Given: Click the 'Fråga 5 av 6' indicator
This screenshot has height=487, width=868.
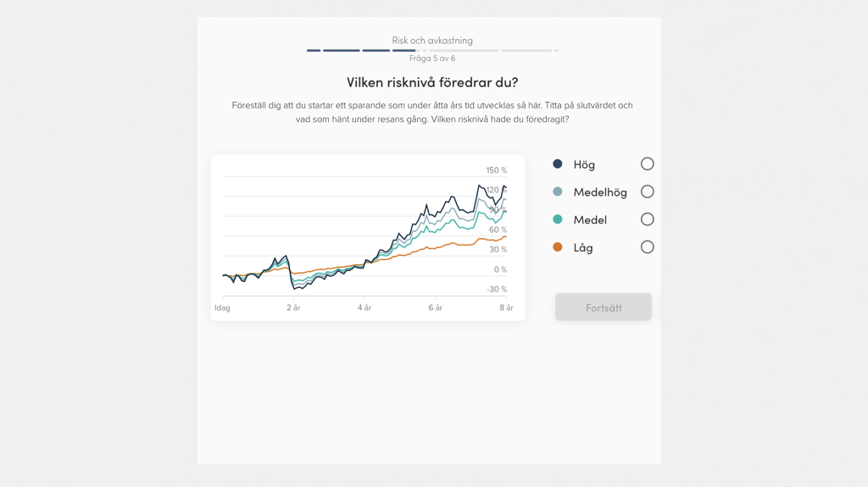Looking at the screenshot, I should [432, 58].
